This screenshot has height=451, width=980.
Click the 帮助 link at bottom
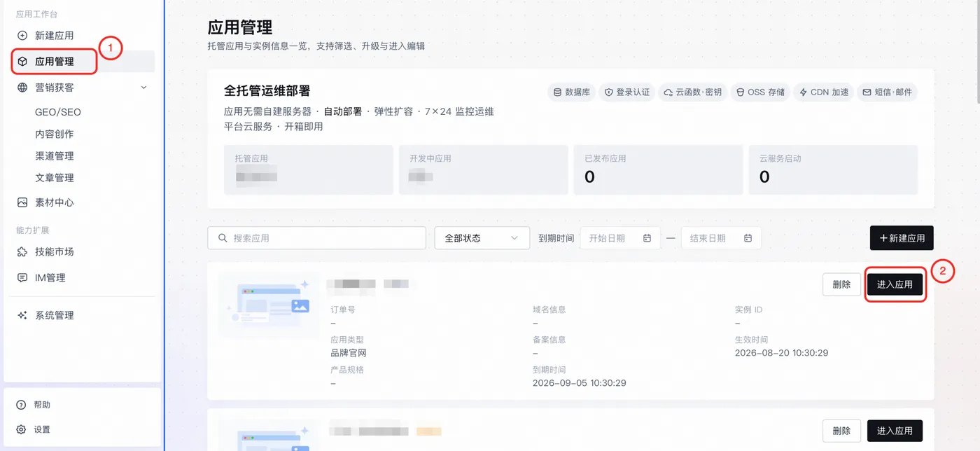(x=42, y=405)
